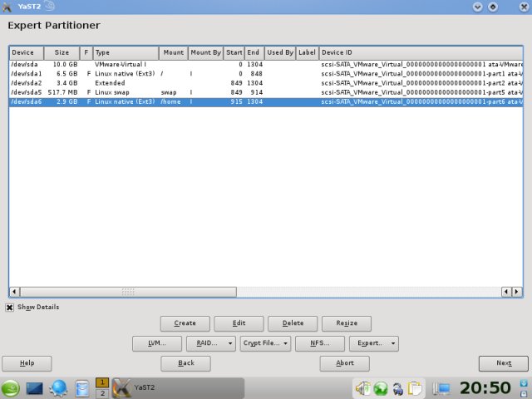Open the Crypt File dropdown
Screen dimensions: 532x399
pyautogui.click(x=265, y=342)
